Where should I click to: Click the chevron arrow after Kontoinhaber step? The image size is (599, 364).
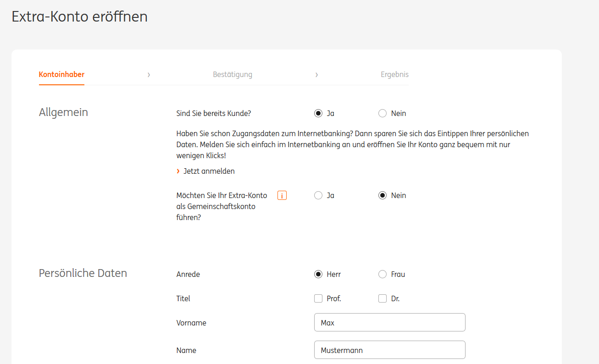149,75
